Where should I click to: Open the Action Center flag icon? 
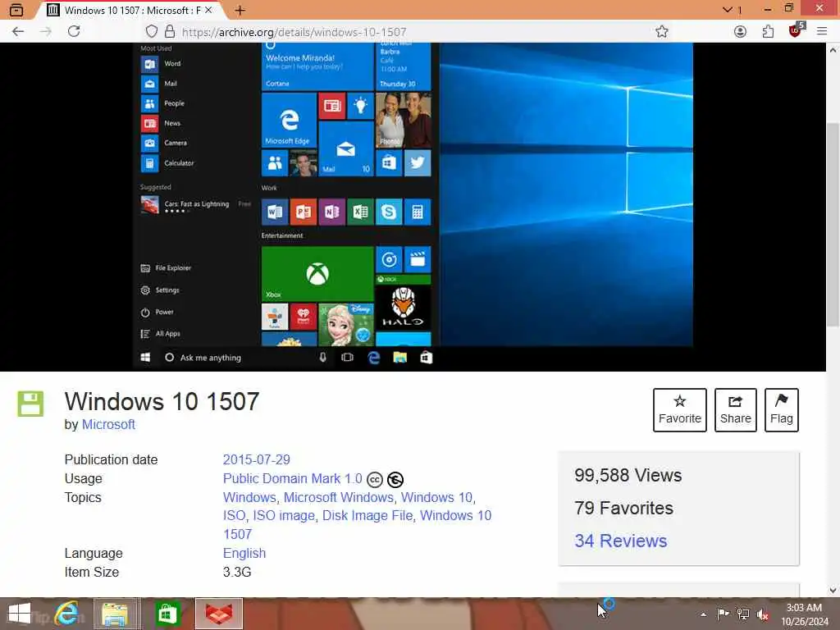pos(724,614)
